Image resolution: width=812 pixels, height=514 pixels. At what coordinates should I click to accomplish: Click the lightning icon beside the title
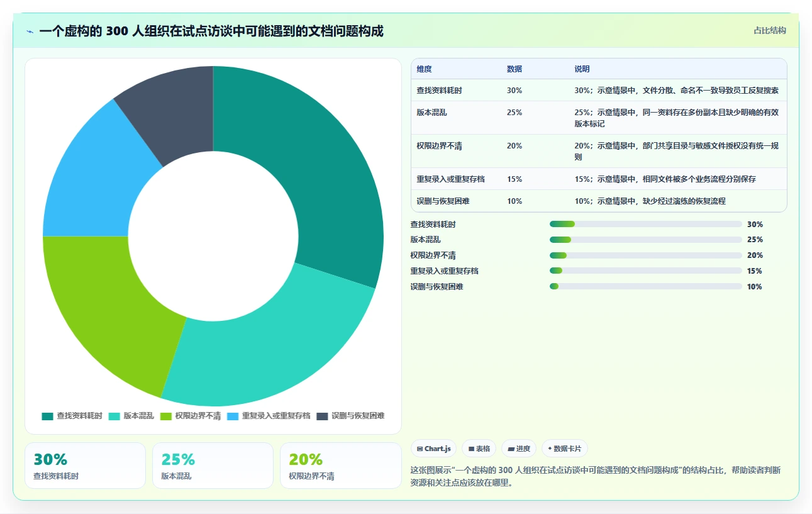pos(30,31)
